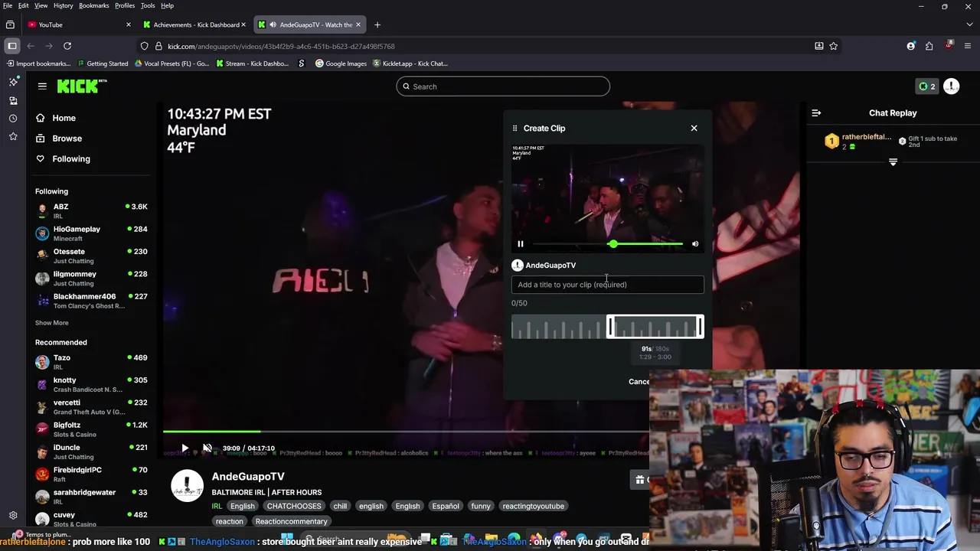980x551 pixels.
Task: Open the Kick sidebar hamburger menu
Action: pyautogui.click(x=42, y=86)
